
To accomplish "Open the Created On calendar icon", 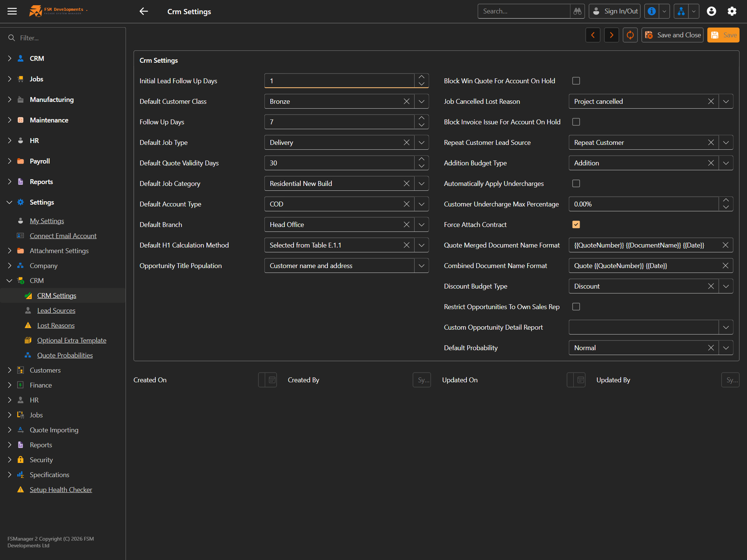I will [272, 380].
